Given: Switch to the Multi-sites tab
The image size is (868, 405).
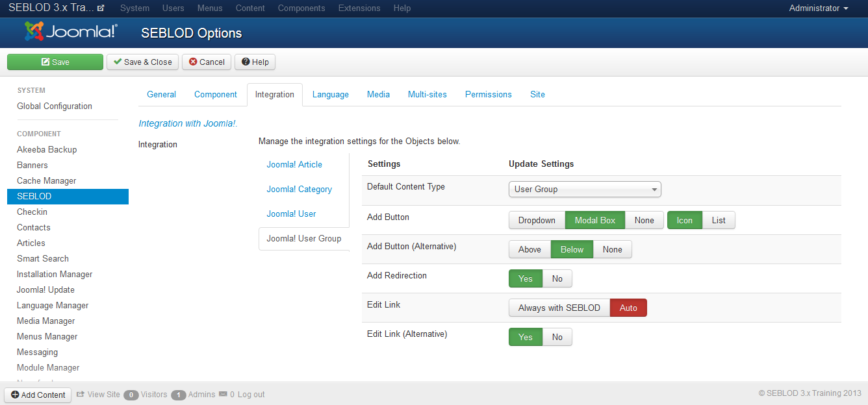Looking at the screenshot, I should (x=428, y=94).
